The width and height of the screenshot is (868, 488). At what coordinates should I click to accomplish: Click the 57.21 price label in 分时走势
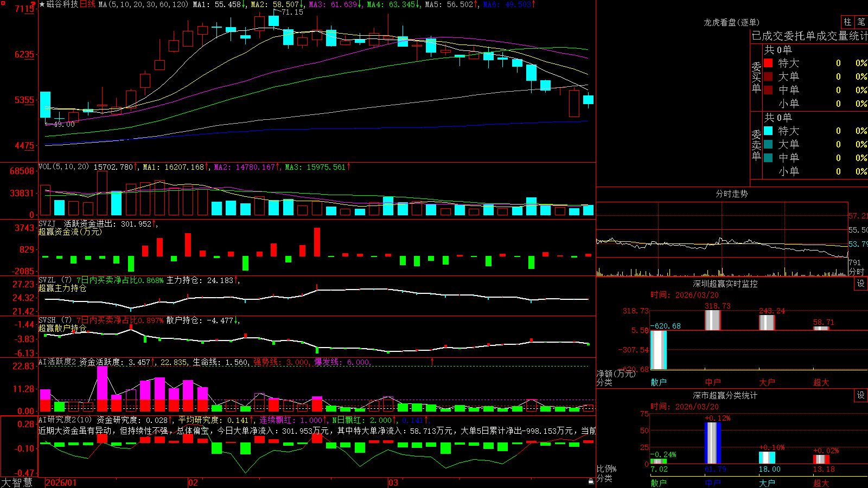(858, 216)
